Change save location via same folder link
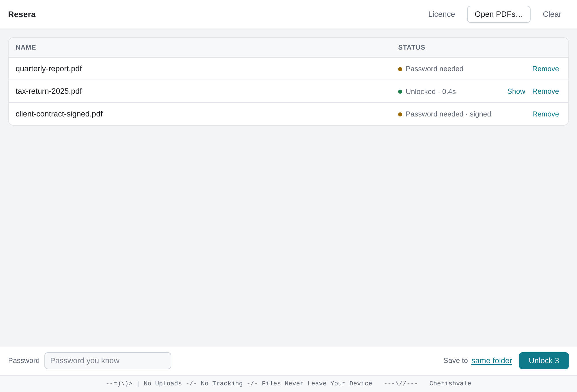 (x=492, y=361)
